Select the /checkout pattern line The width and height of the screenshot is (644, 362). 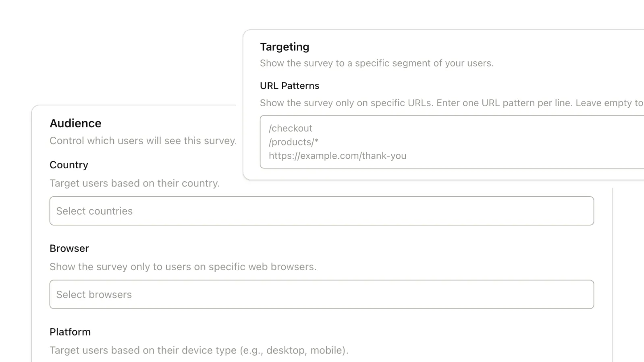[x=291, y=128]
